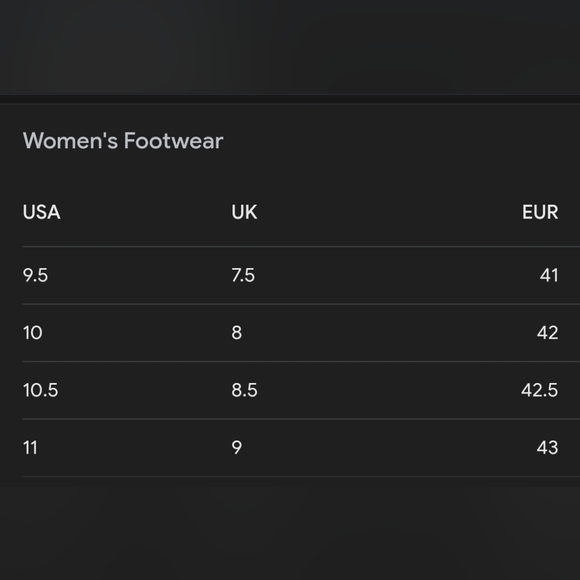The width and height of the screenshot is (580, 580).
Task: Click the USA size 10 cell
Action: [33, 333]
